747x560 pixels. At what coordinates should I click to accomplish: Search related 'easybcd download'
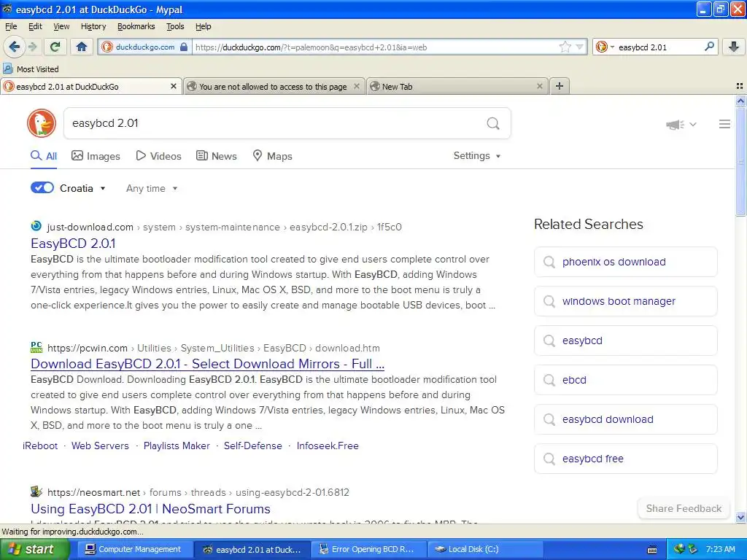pos(625,419)
